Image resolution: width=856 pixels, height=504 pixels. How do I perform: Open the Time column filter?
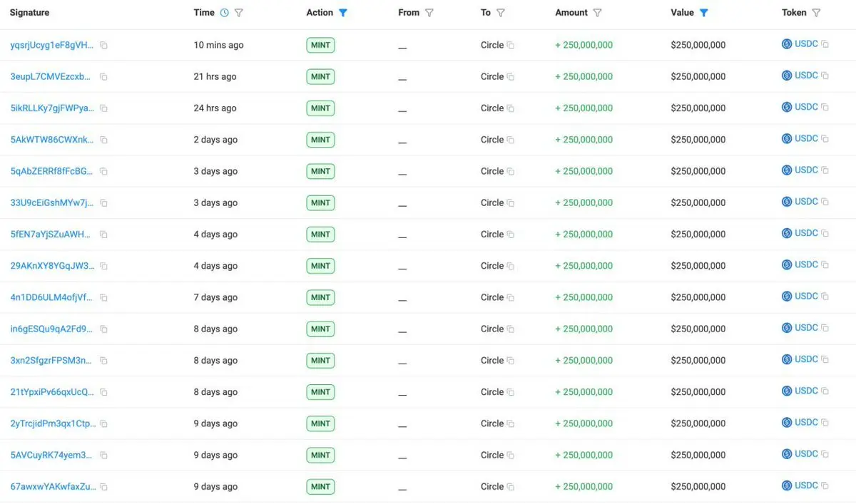pos(239,13)
